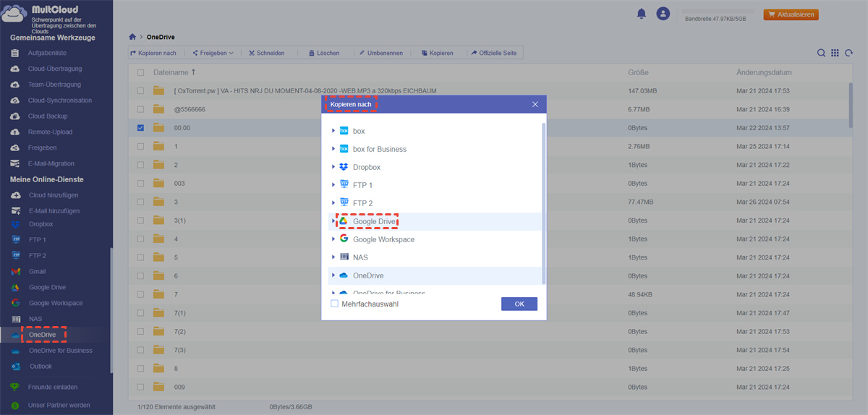The width and height of the screenshot is (868, 415).
Task: Open the user account avatar icon
Action: (x=663, y=14)
